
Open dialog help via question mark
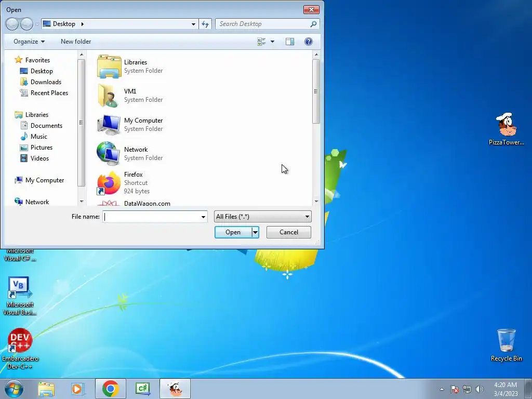click(x=309, y=42)
